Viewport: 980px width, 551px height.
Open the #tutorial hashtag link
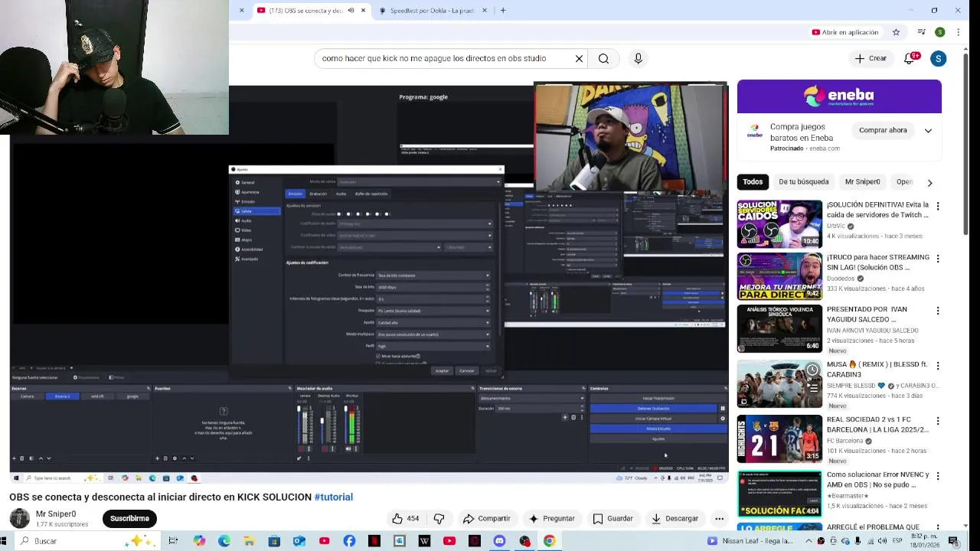pyautogui.click(x=333, y=497)
